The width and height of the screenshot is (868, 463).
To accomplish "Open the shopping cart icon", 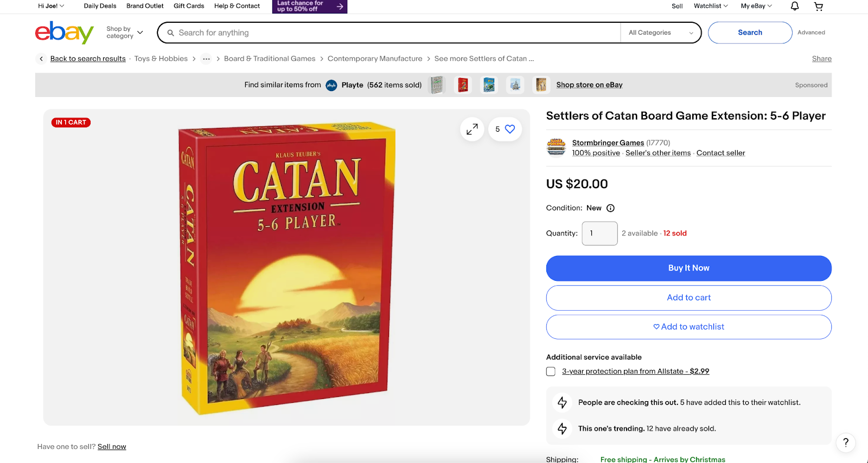I will 819,6.
